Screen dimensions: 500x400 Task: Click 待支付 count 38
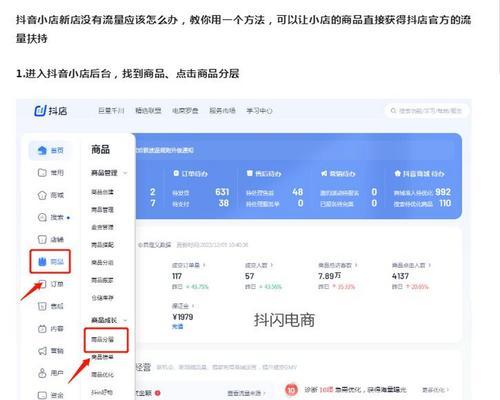(x=224, y=203)
